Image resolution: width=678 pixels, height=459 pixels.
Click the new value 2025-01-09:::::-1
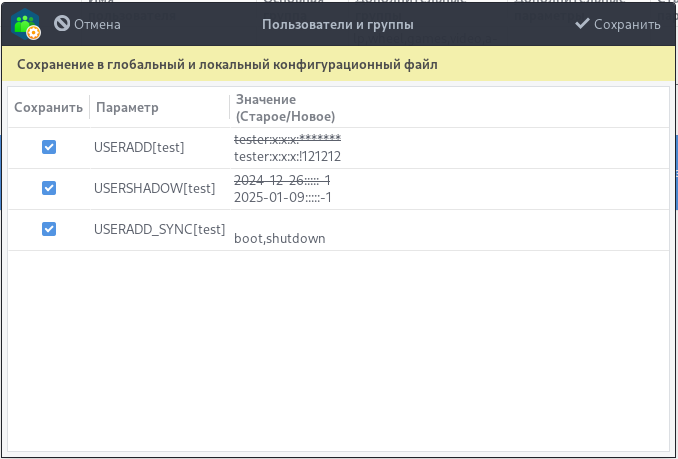point(282,197)
